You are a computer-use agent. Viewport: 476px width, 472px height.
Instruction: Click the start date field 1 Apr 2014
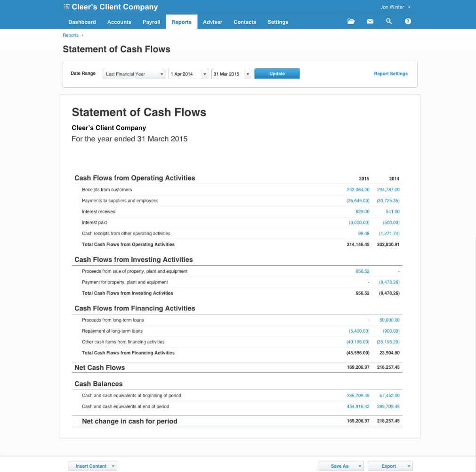(x=185, y=74)
